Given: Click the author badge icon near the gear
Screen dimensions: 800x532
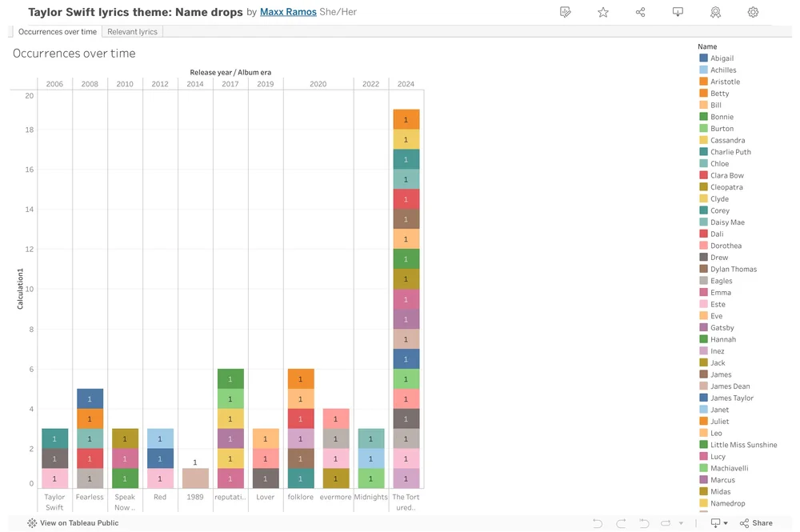Looking at the screenshot, I should tap(715, 12).
